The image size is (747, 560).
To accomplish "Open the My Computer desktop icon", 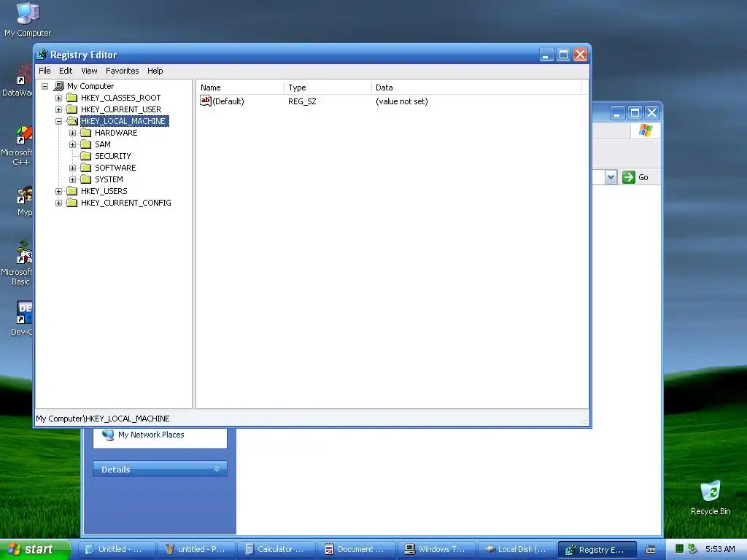I will (x=28, y=19).
